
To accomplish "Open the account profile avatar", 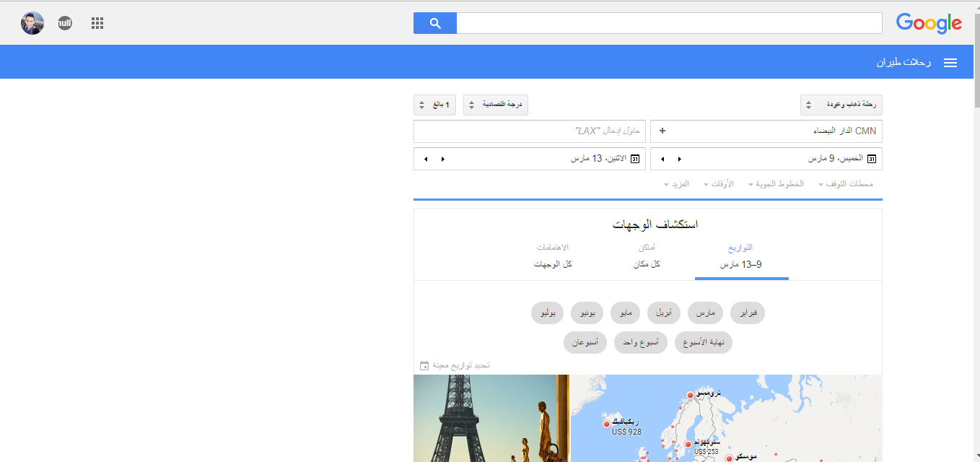I will [32, 23].
